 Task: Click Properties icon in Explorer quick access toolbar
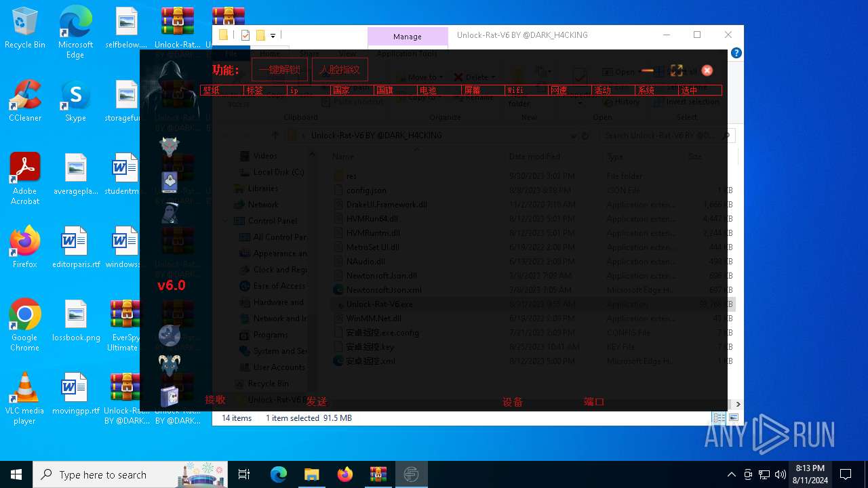click(245, 35)
